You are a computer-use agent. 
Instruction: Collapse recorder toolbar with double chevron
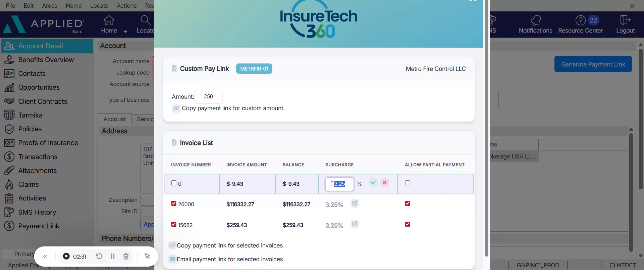(x=45, y=257)
